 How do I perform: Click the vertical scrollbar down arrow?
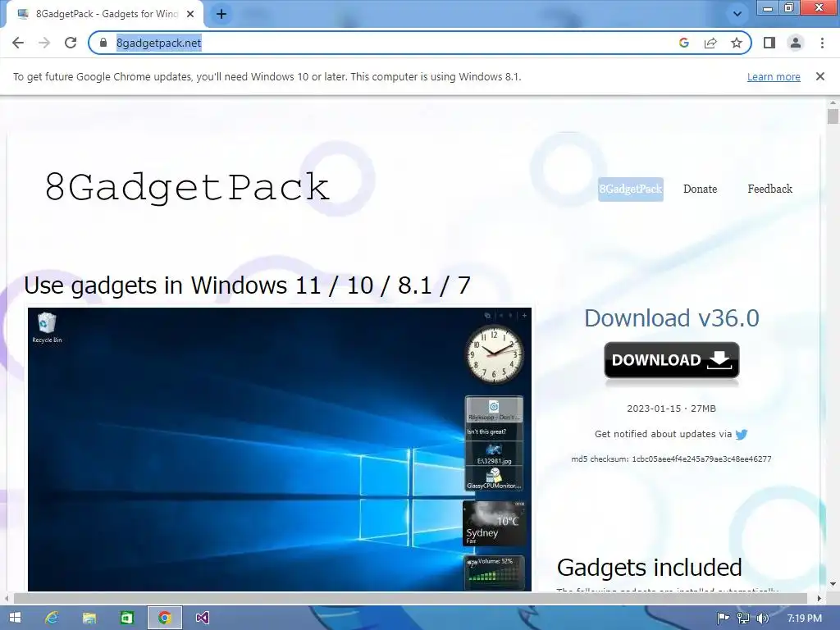[x=833, y=584]
